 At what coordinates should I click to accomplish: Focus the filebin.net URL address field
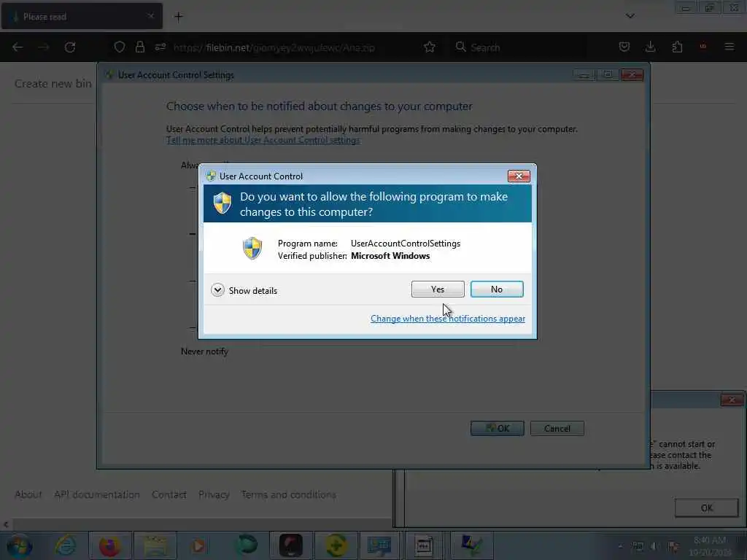tap(274, 47)
